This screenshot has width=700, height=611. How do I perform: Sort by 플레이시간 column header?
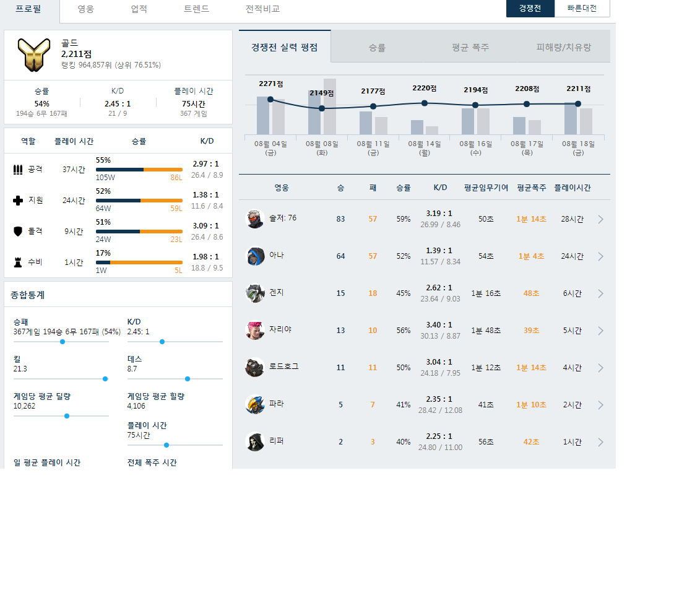click(572, 188)
